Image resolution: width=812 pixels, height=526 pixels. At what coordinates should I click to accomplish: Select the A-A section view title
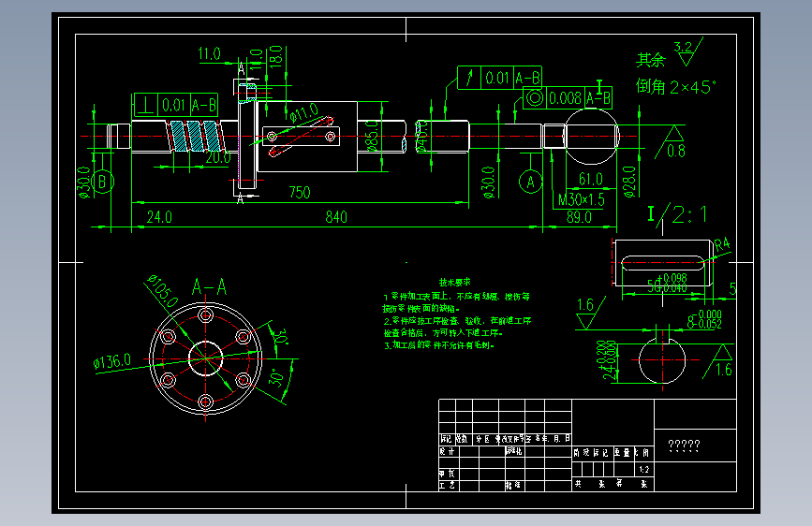coord(209,286)
